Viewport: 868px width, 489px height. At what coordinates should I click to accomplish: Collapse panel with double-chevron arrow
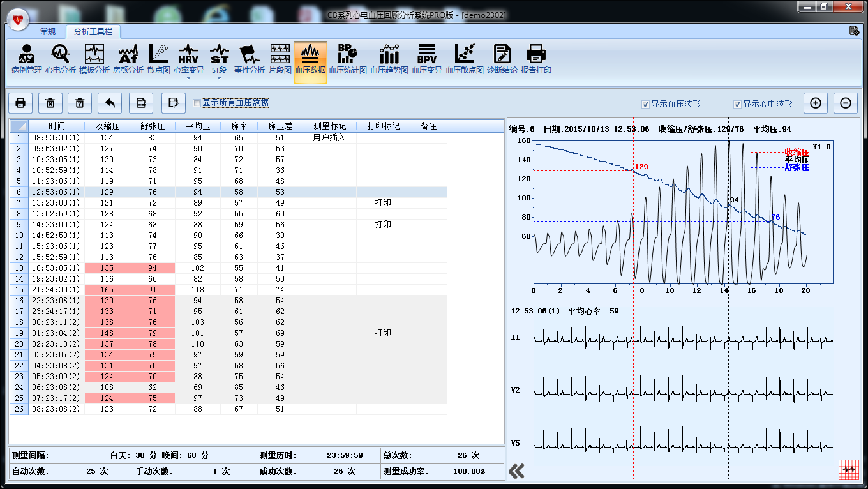coord(516,471)
